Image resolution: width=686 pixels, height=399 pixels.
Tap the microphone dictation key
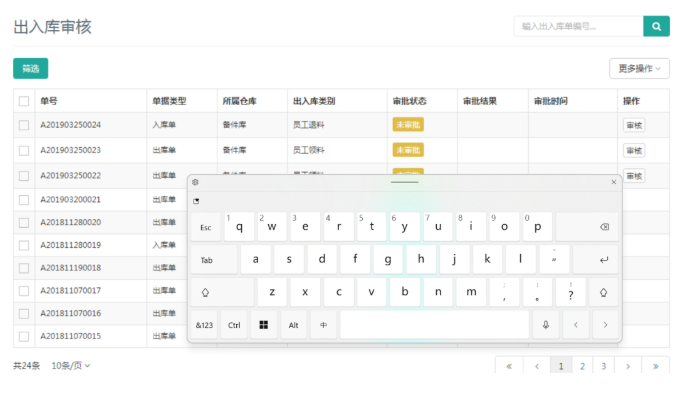(546, 325)
